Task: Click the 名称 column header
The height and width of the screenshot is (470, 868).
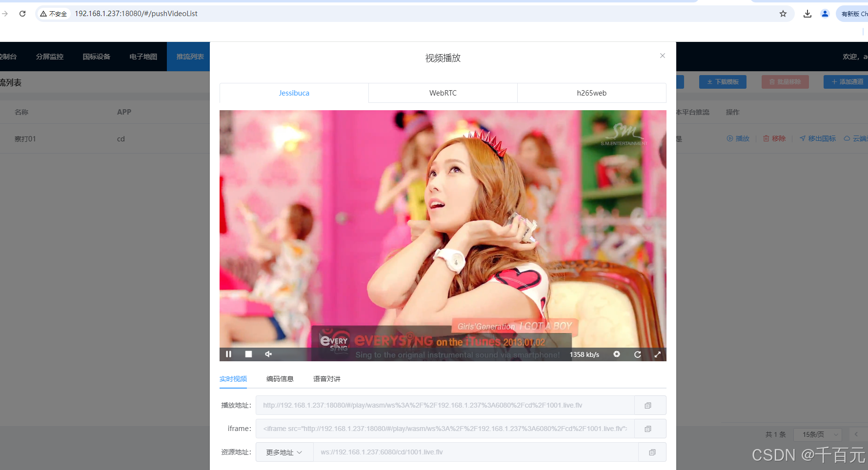Action: [21, 112]
